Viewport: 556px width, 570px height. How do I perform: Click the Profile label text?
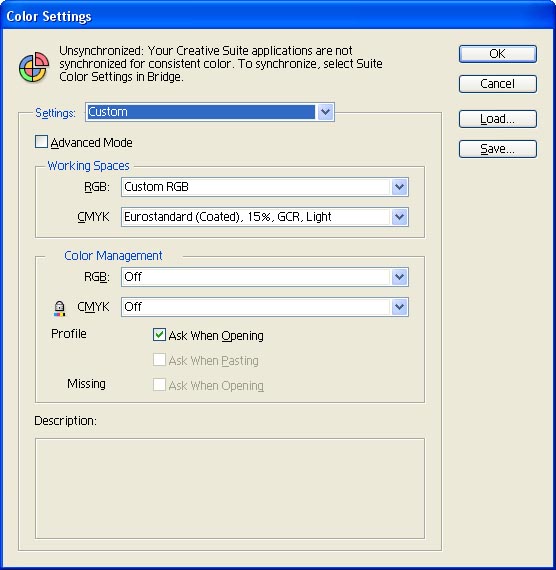(69, 334)
